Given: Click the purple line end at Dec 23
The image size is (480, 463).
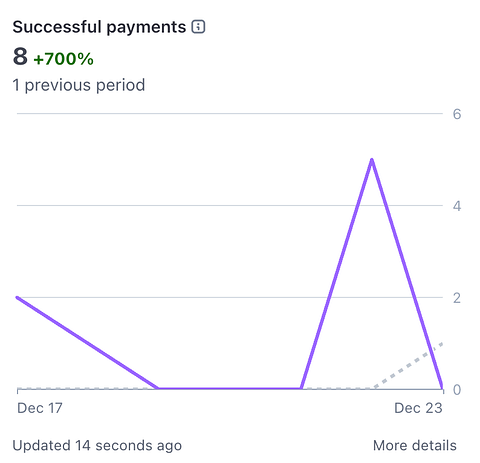Looking at the screenshot, I should tap(442, 387).
